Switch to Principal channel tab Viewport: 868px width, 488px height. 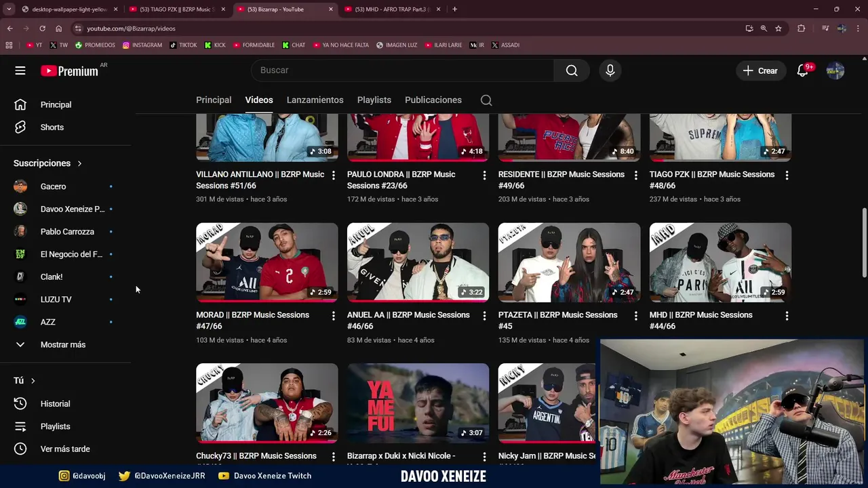tap(214, 100)
